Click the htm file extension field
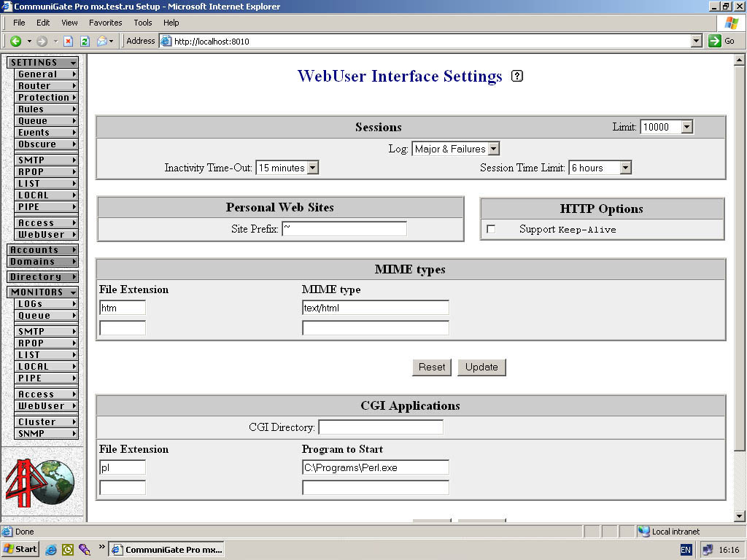This screenshot has height=560, width=747. pyautogui.click(x=123, y=308)
